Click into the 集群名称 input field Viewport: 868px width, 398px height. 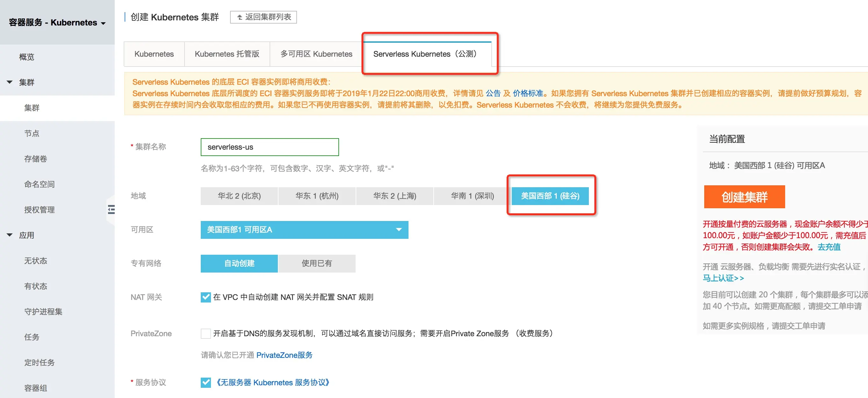(x=270, y=147)
